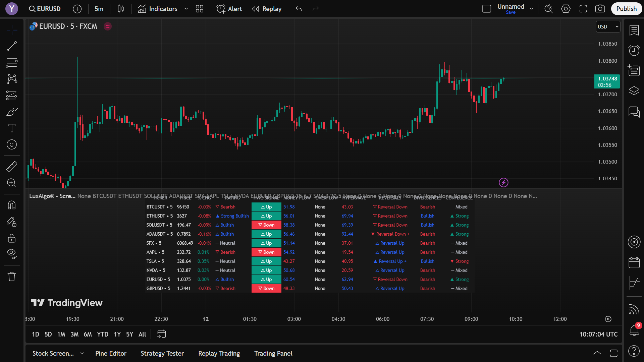Screen dimensions: 644x362
Task: Expand the Stock Screener dropdown chevron
Action: 82,353
